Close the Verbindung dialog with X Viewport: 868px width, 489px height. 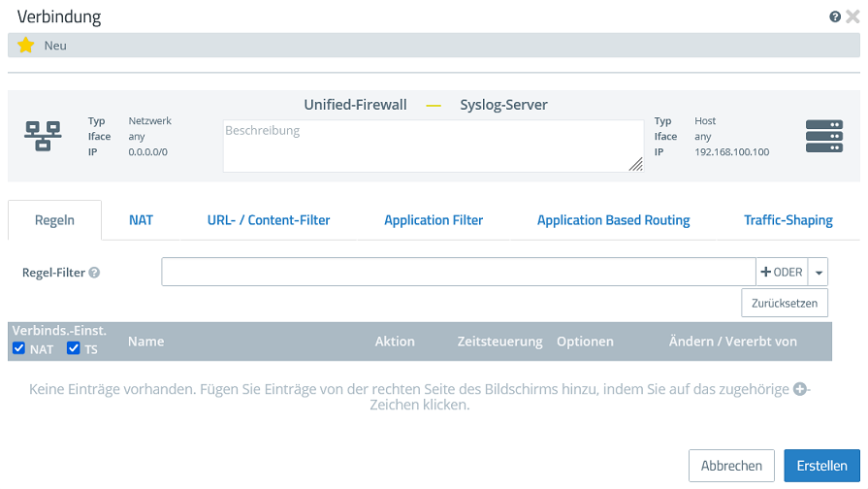(x=852, y=17)
